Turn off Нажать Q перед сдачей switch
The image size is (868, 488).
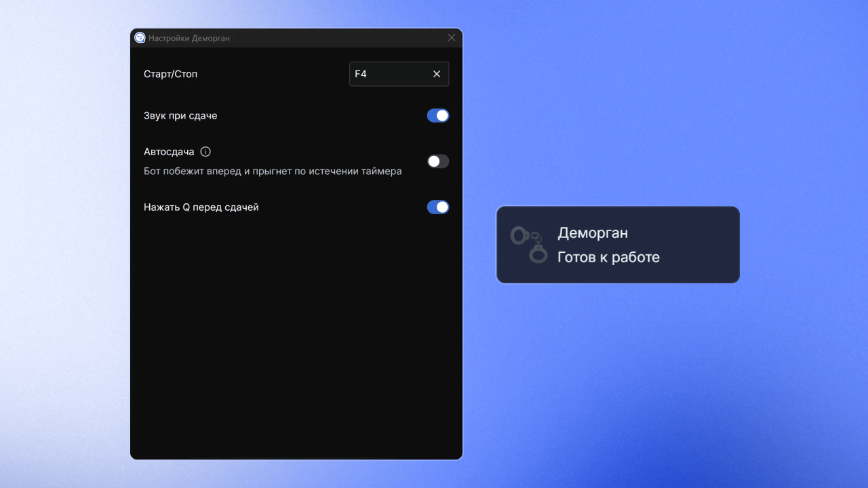437,207
